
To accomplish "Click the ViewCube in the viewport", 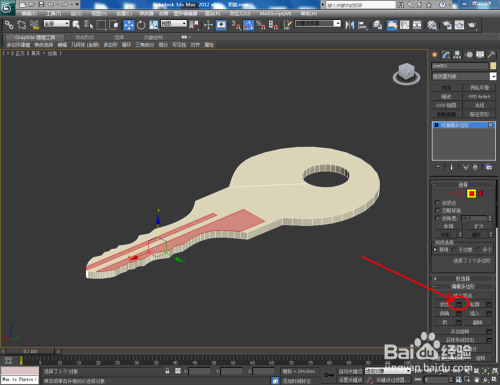I will [406, 73].
